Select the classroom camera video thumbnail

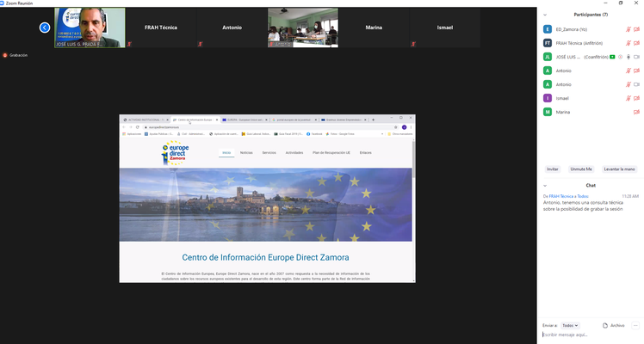pos(303,28)
